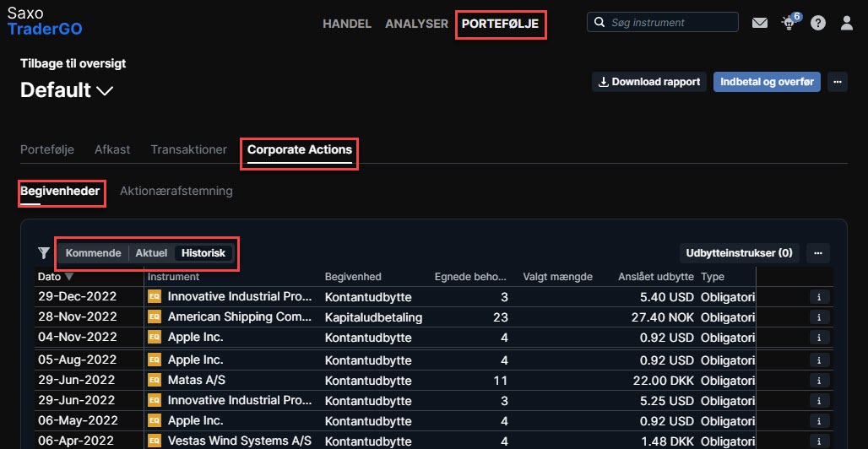This screenshot has width=868, height=449.
Task: Click the Indbetal og overfør button
Action: tap(767, 82)
